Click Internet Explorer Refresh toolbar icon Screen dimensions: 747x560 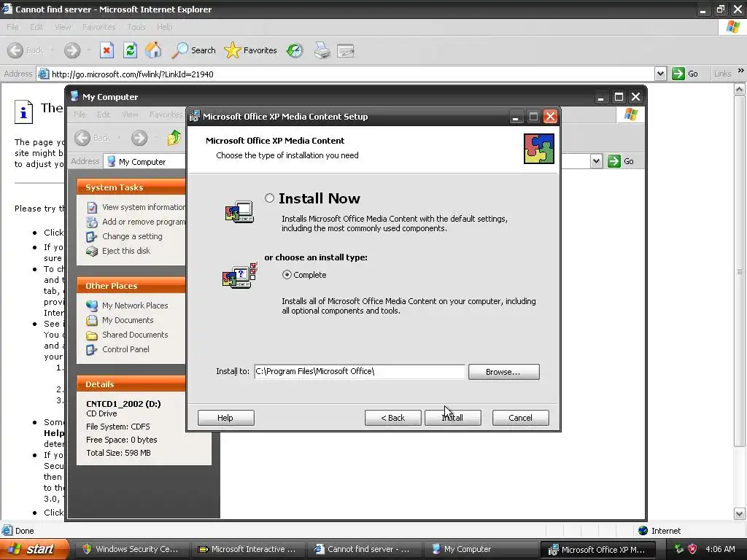pos(130,50)
